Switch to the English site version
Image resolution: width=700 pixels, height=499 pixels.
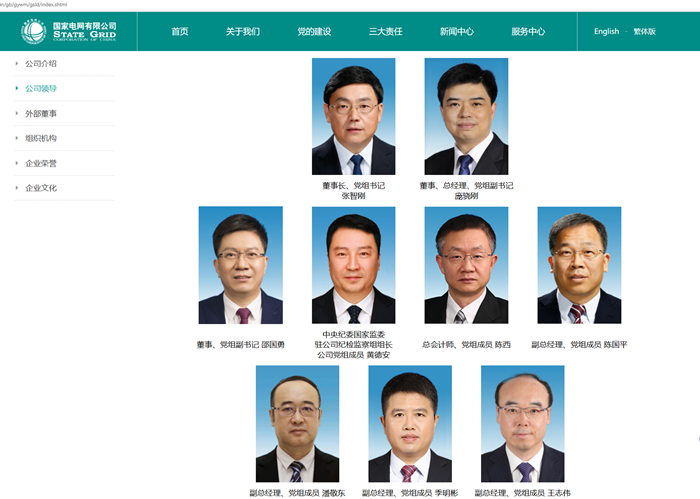click(x=606, y=31)
